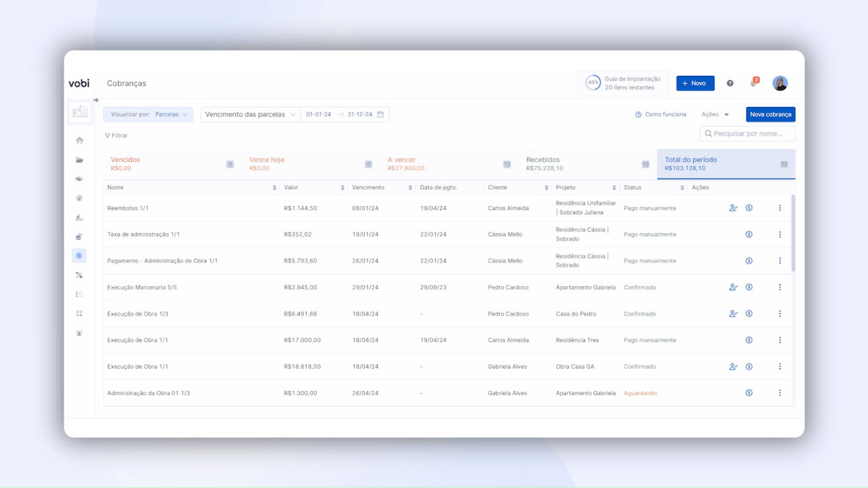The image size is (868, 488).
Task: Click client icon on Casa do Pedro row
Action: point(733,314)
